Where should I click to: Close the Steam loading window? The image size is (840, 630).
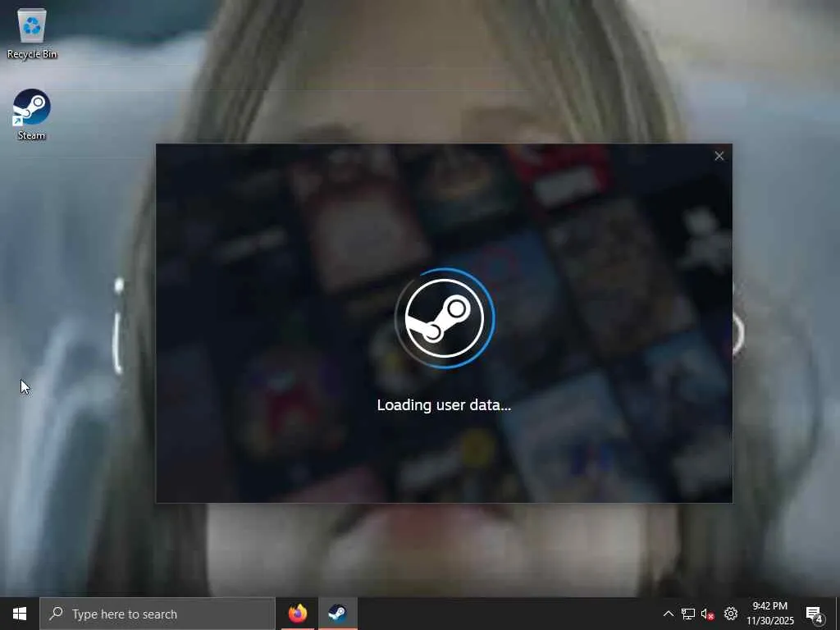[x=719, y=156]
